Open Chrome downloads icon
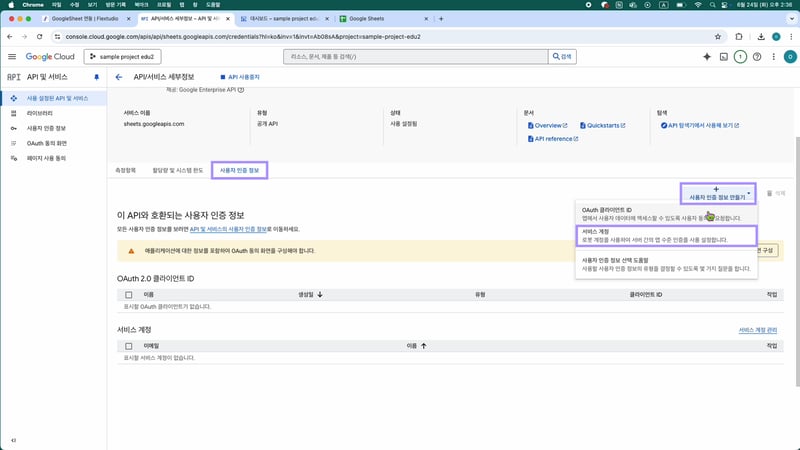 coord(761,37)
